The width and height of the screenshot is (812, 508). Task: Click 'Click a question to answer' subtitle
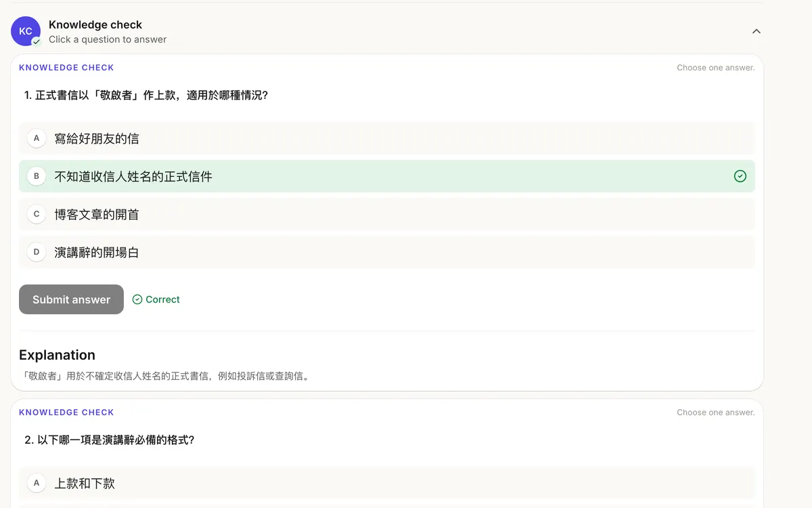coord(108,39)
